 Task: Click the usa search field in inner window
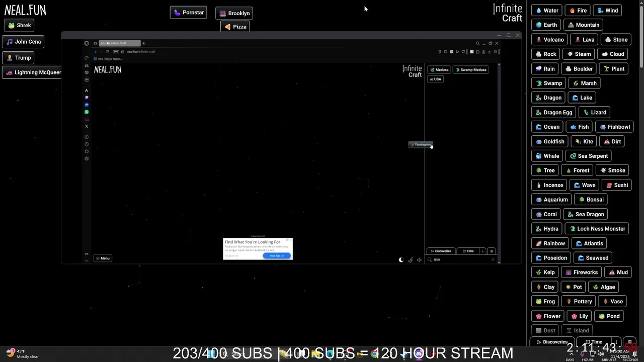click(x=460, y=259)
